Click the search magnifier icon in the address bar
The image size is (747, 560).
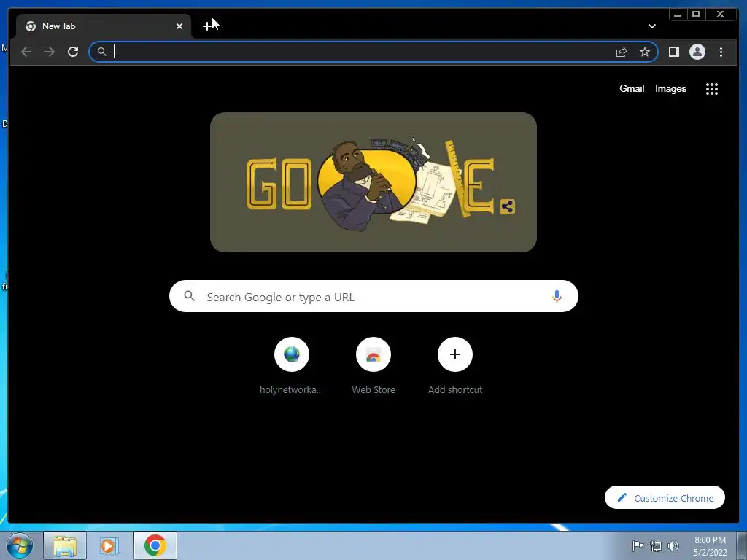click(101, 52)
